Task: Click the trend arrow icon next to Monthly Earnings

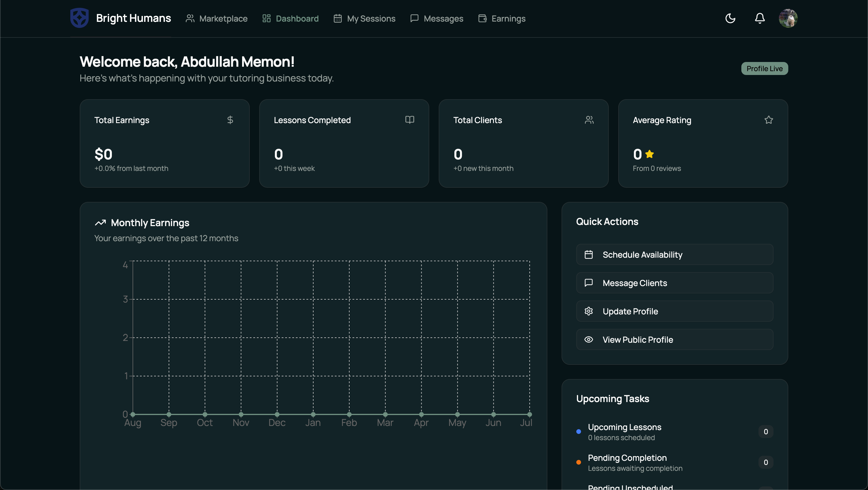Action: click(100, 223)
